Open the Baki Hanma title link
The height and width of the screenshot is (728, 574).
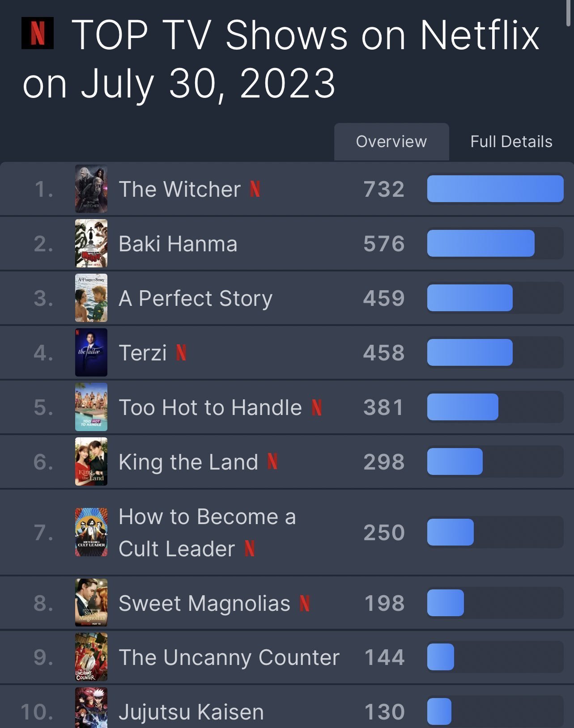[x=178, y=244]
